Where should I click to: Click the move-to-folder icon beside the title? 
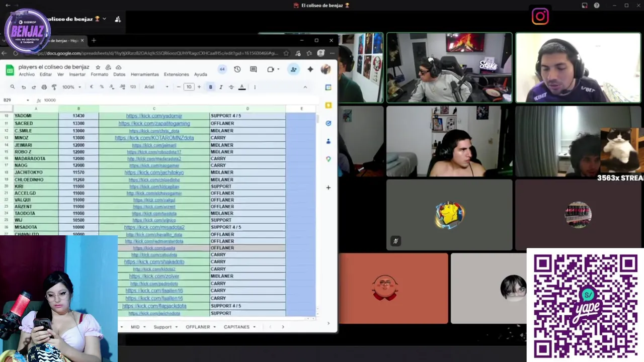pos(108,67)
